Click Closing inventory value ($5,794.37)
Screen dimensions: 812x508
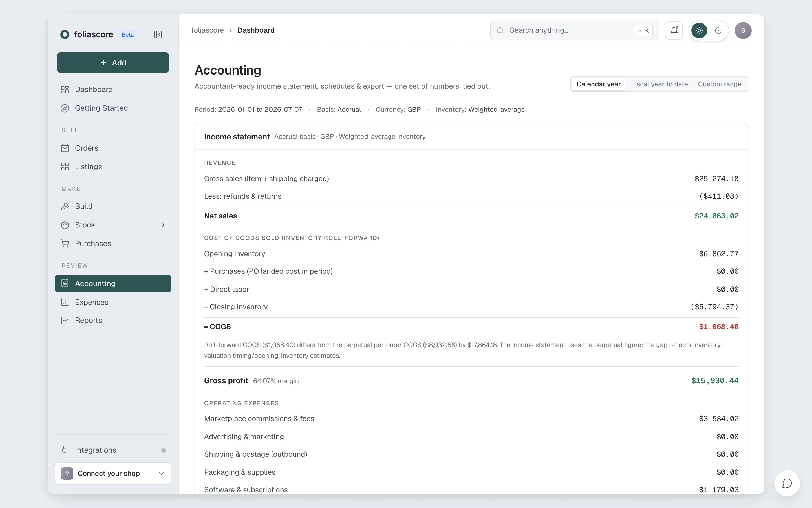(x=714, y=307)
